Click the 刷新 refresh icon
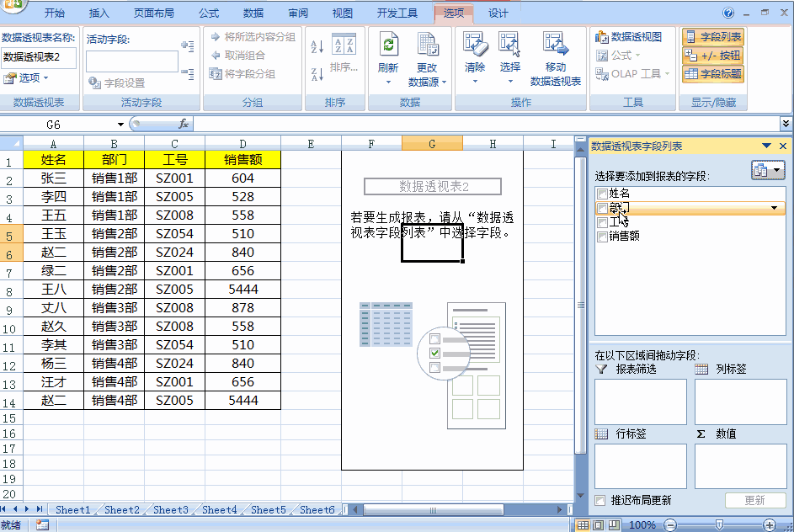This screenshot has height=532, width=794. click(x=388, y=45)
